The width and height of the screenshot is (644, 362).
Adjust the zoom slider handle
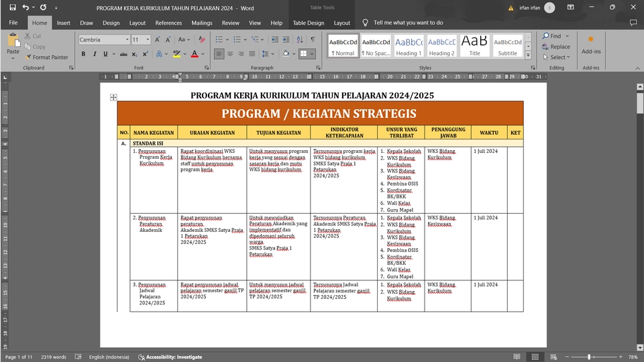588,357
